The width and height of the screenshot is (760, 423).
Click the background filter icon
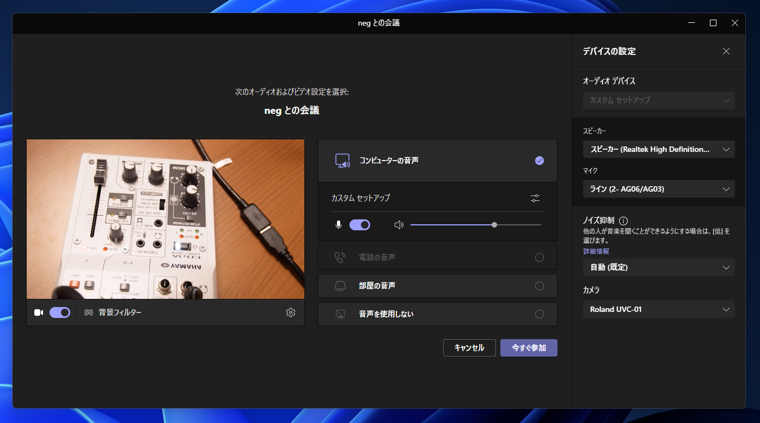[89, 313]
